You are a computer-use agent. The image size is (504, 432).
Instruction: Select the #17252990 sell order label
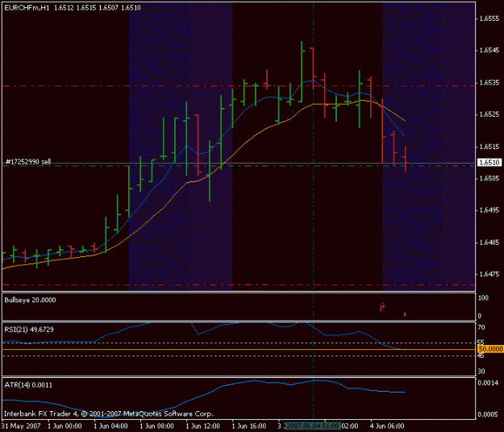28,161
